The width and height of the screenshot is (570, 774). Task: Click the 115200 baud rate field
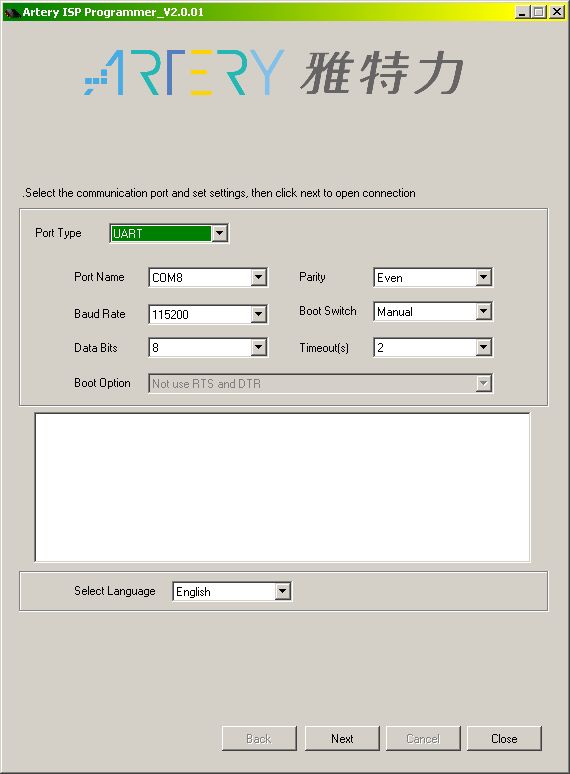pos(200,314)
